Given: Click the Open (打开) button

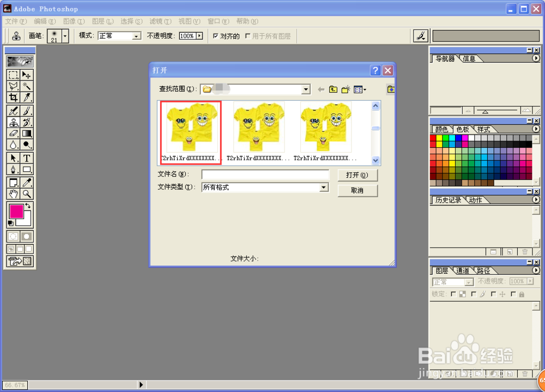Looking at the screenshot, I should coord(358,175).
